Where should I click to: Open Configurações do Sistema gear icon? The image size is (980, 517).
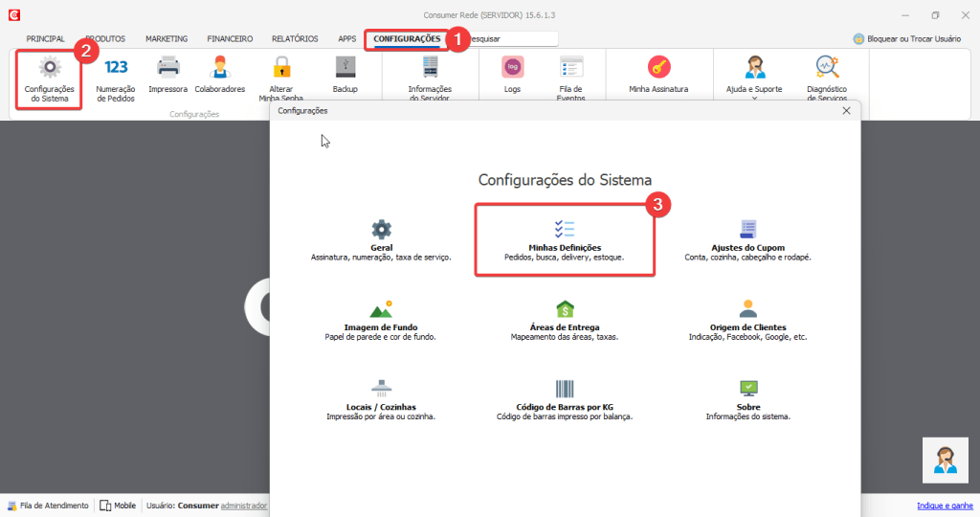[48, 69]
